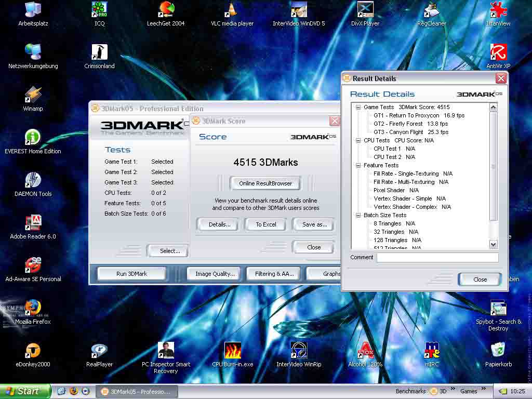
Task: Open the Windows Start menu
Action: tap(25, 391)
